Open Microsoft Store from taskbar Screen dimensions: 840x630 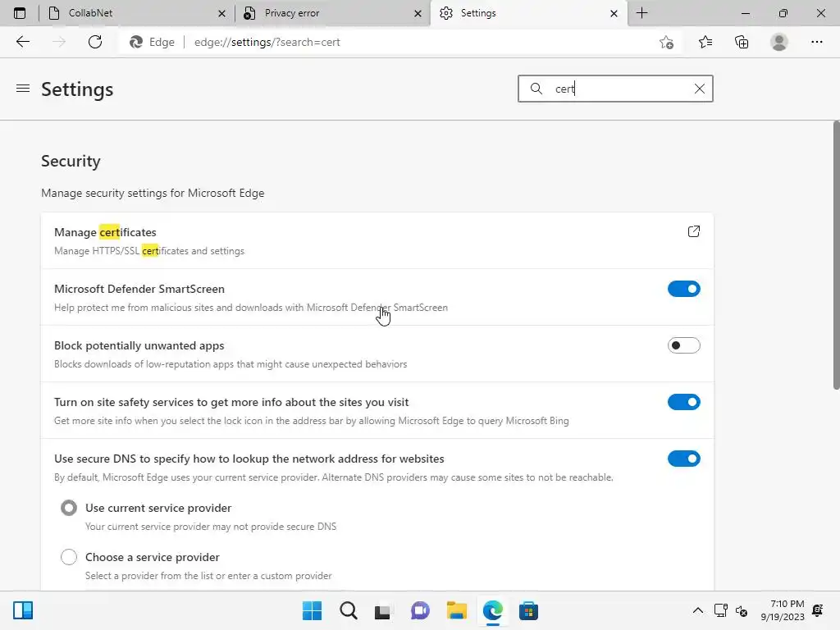[528, 610]
